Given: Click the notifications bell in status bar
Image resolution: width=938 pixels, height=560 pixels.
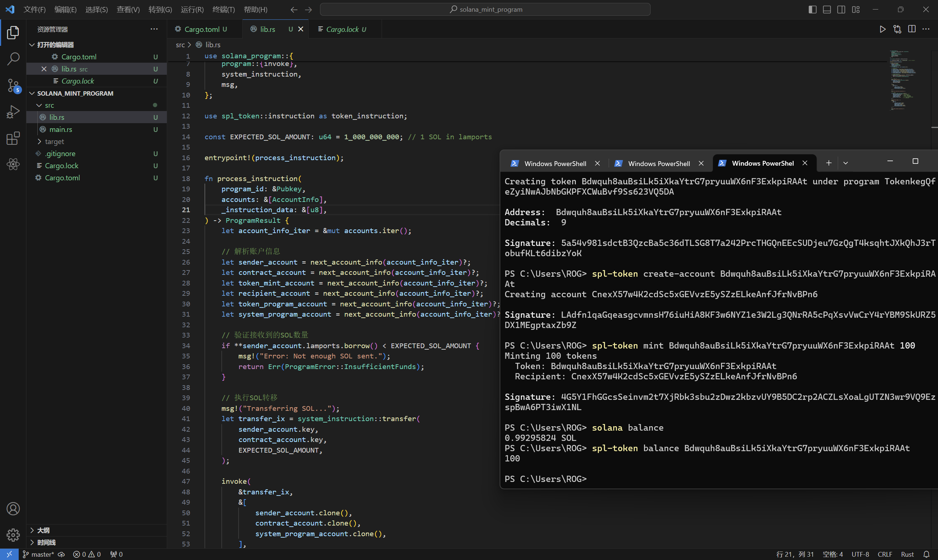Looking at the screenshot, I should 926,554.
